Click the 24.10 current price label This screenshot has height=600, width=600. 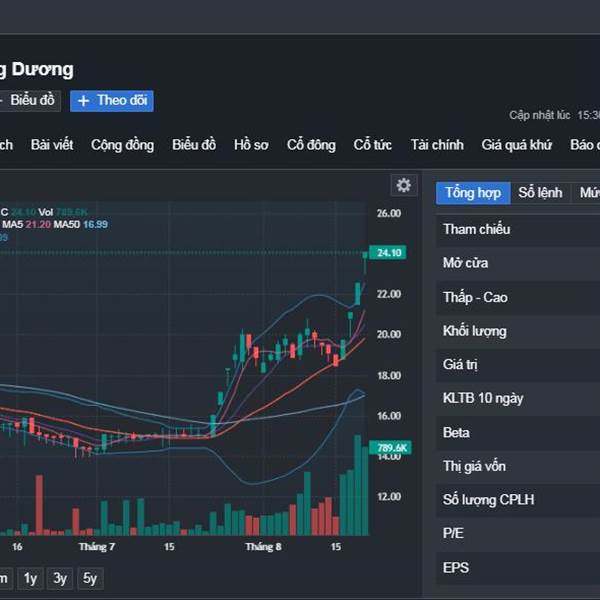tap(388, 253)
